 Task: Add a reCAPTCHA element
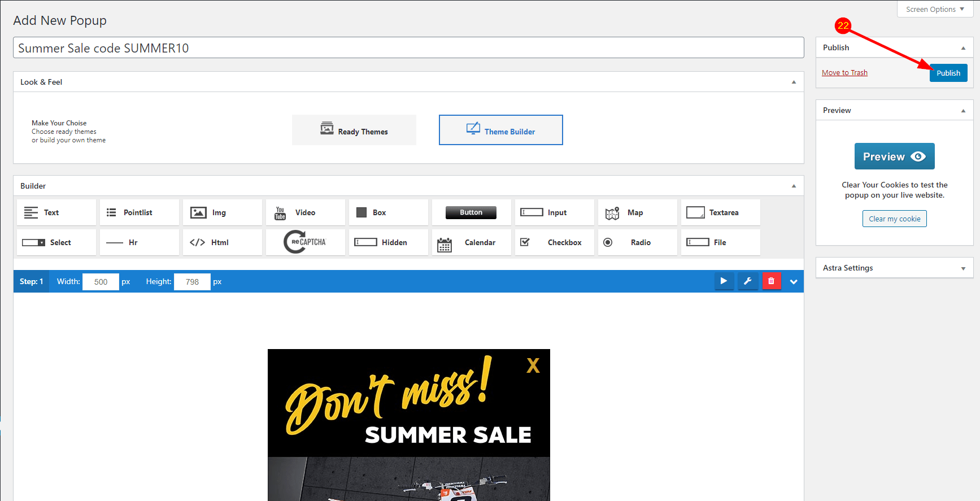coord(305,242)
